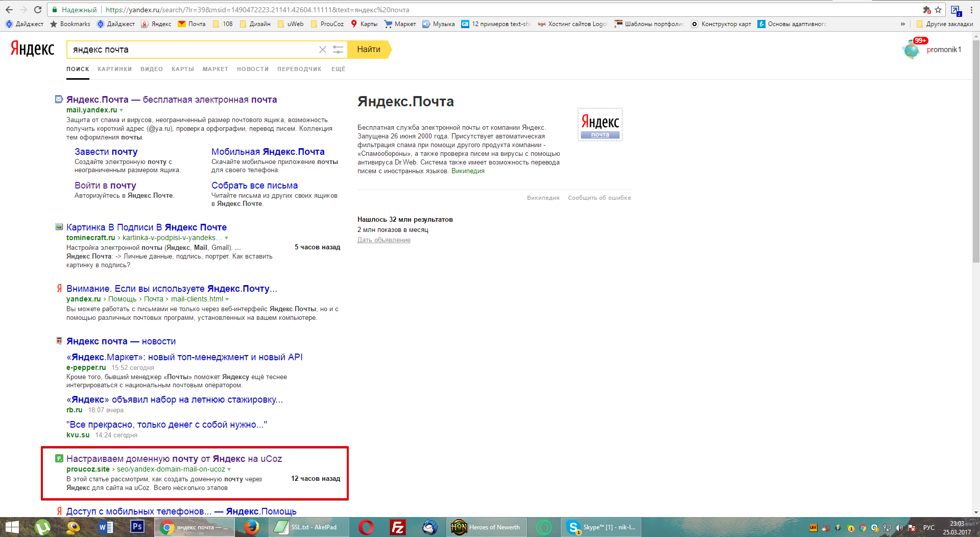Viewport: 980px width, 537px height.
Task: Select the Переводчик search tab
Action: 300,69
